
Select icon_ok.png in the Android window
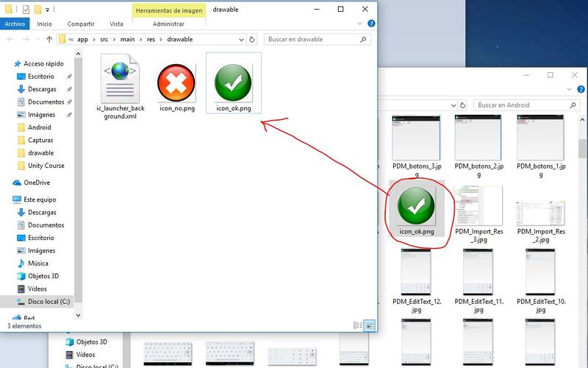[x=416, y=209]
